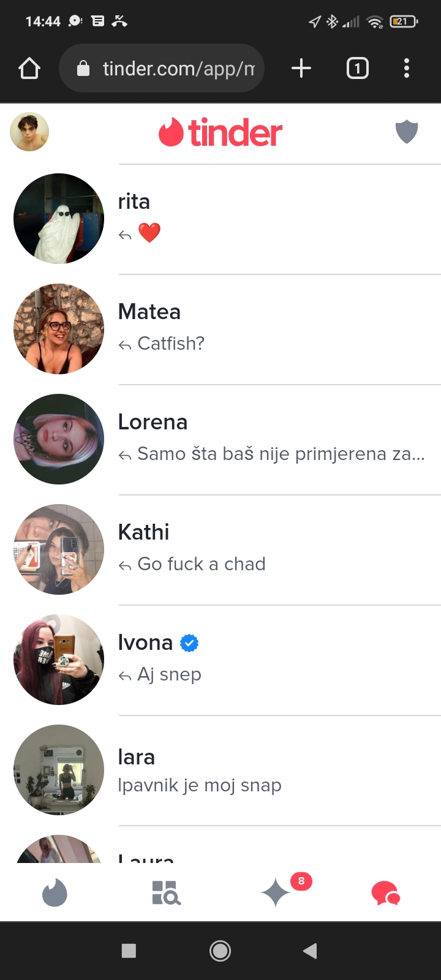This screenshot has height=980, width=441.
Task: Open Matea's Catfish? conversation
Action: coord(221,330)
